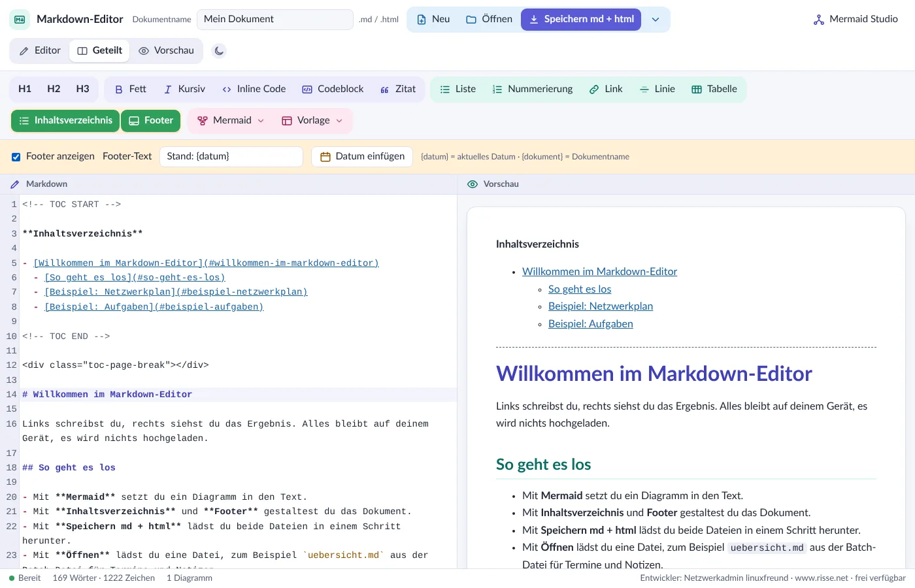
Task: Open Mermaid Studio
Action: click(856, 20)
